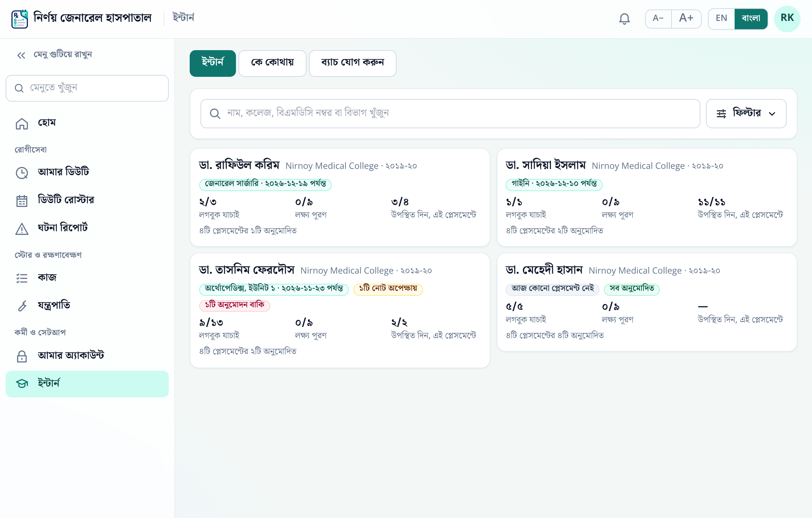The width and height of the screenshot is (812, 518).
Task: Focus intern name/college search field
Action: coord(450,113)
